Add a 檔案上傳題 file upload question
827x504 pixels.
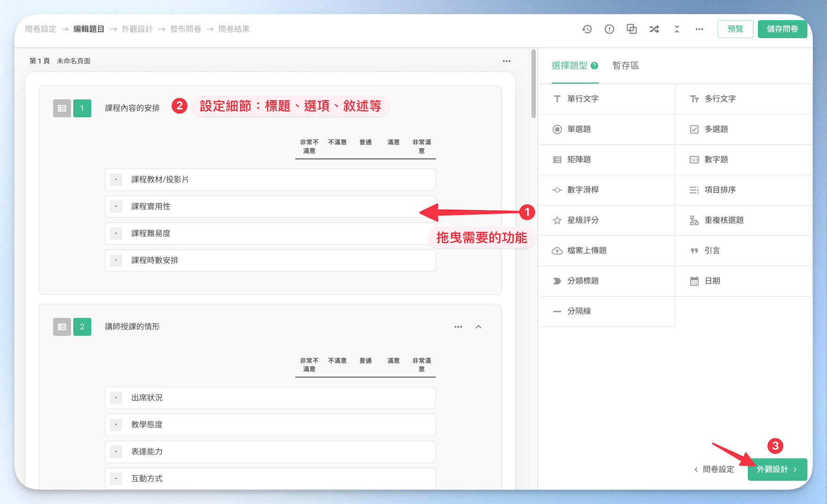click(606, 251)
